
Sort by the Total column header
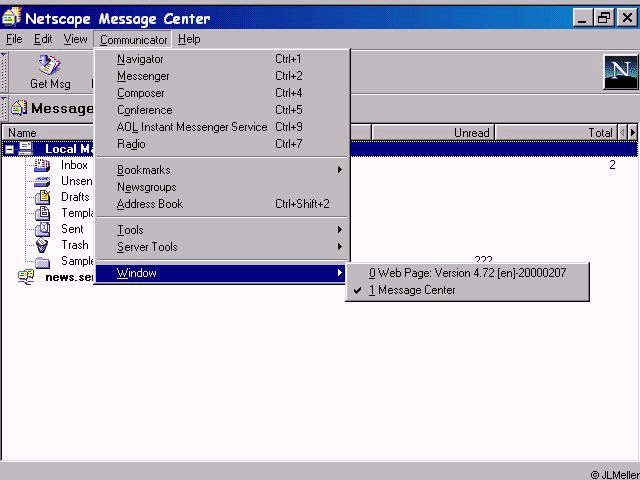pos(556,133)
